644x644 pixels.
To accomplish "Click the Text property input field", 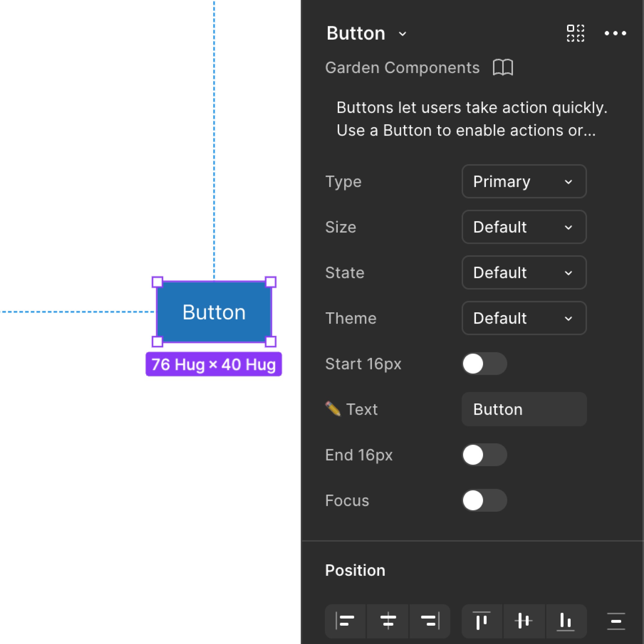I will coord(524,409).
